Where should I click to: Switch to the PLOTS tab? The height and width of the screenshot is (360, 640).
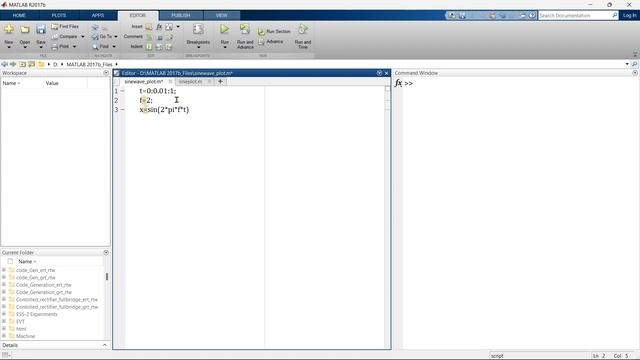tap(59, 16)
